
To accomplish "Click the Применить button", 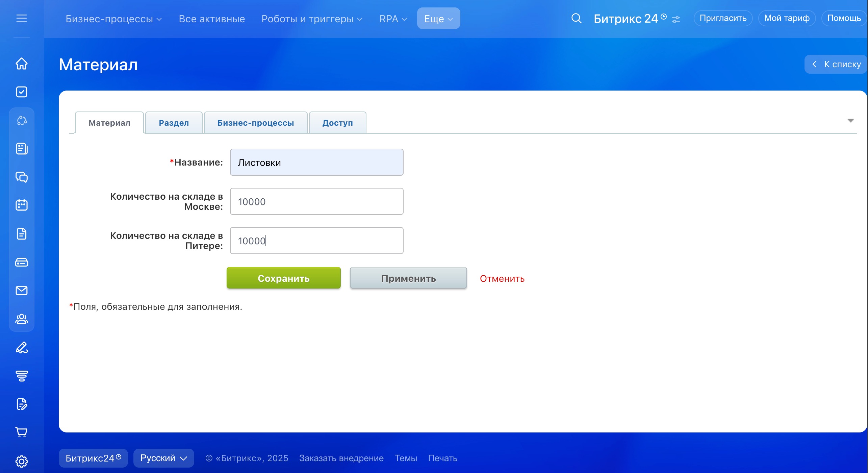I will 408,278.
